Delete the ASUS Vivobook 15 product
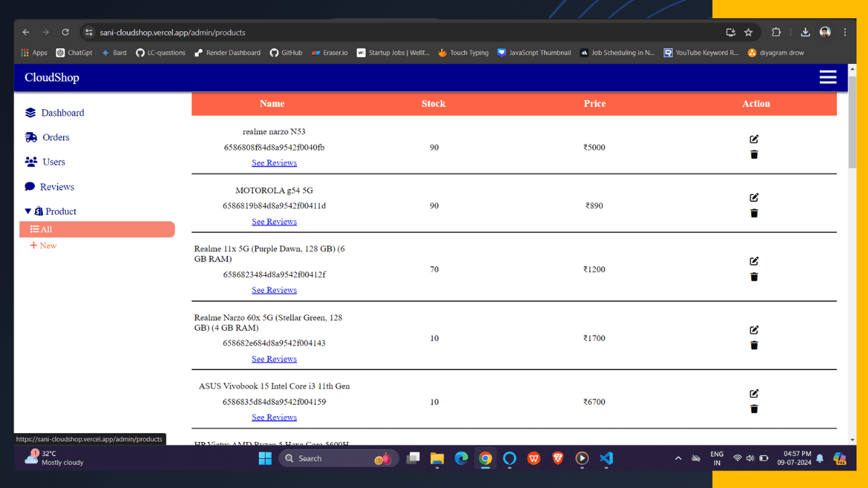The width and height of the screenshot is (868, 488). [x=754, y=409]
